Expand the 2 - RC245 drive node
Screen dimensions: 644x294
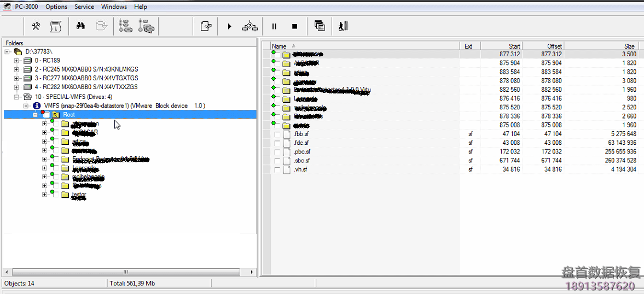point(16,69)
